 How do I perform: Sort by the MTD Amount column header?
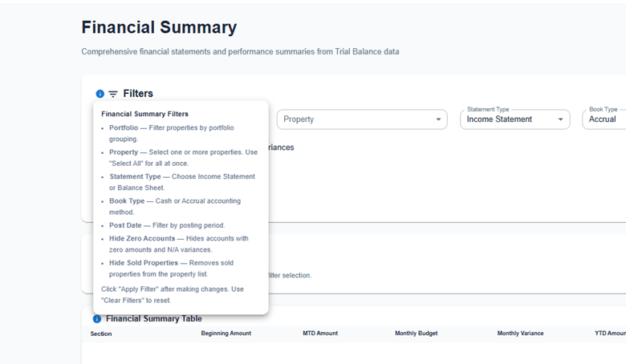tap(320, 334)
